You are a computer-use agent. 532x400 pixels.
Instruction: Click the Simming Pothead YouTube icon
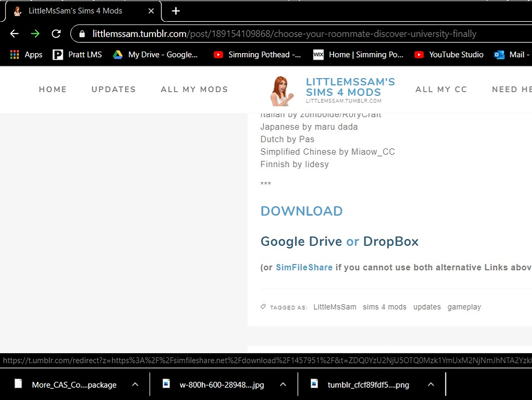pos(218,55)
